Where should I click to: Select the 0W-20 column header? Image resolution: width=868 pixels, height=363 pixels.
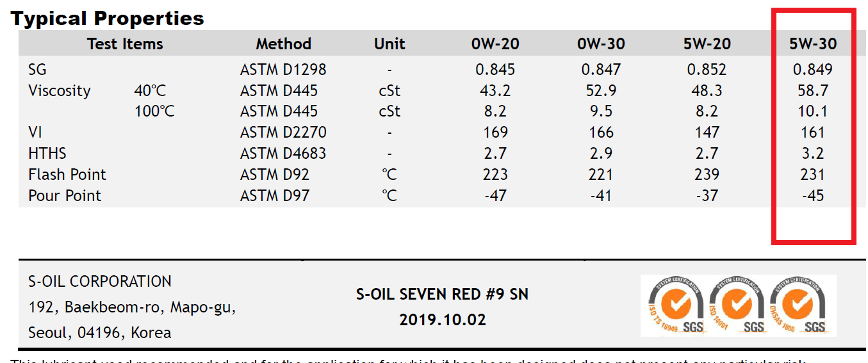(495, 44)
